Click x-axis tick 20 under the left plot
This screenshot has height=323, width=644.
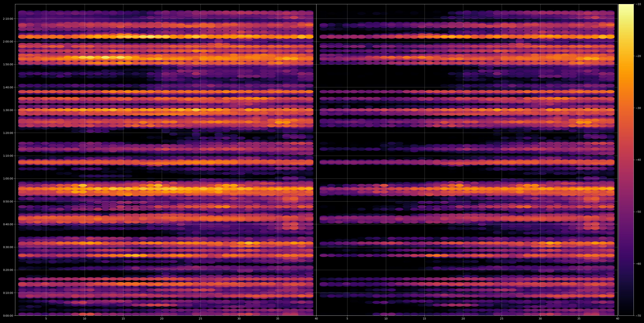coord(162,319)
